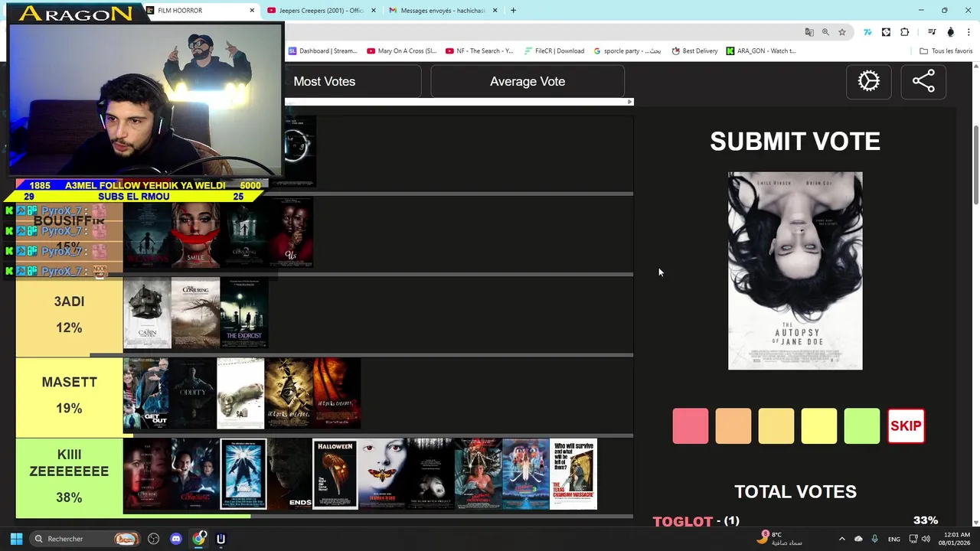Screen dimensions: 980x551
Task: Vote with the red tier color
Action: click(691, 426)
